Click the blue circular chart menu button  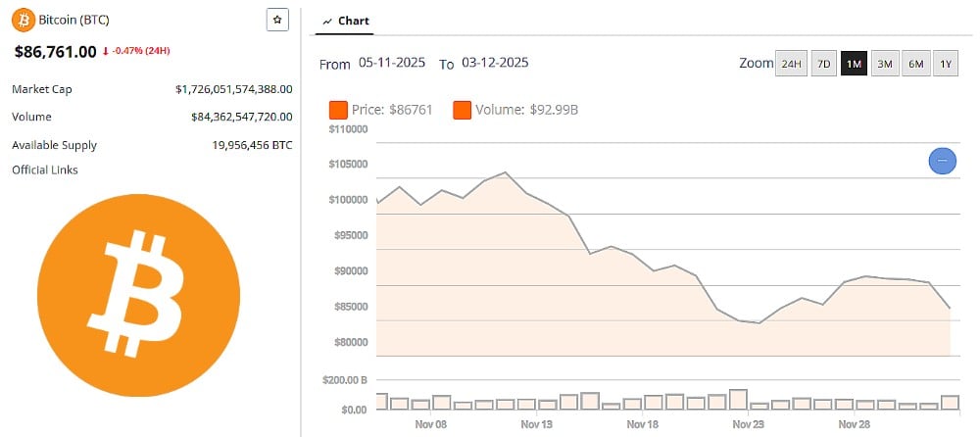point(942,160)
